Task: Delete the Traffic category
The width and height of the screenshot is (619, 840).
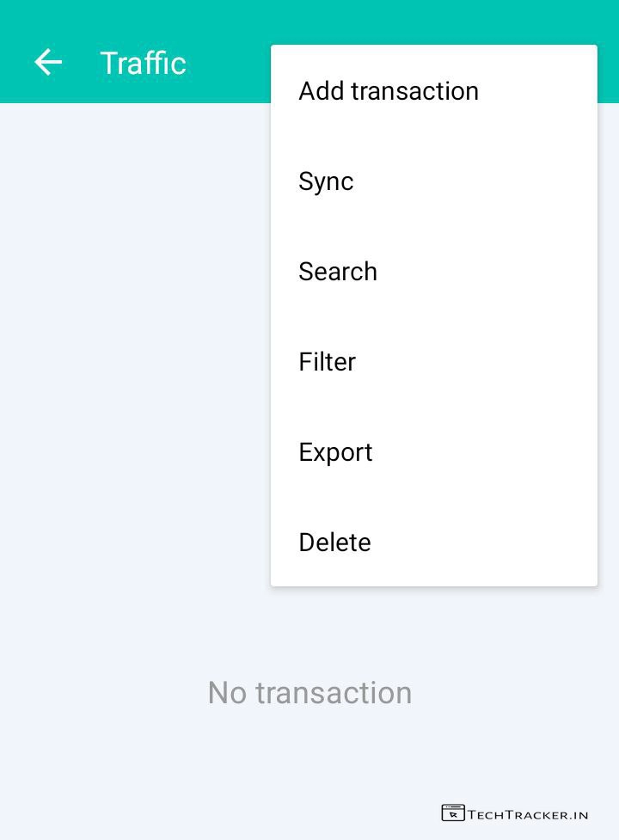Action: click(334, 543)
